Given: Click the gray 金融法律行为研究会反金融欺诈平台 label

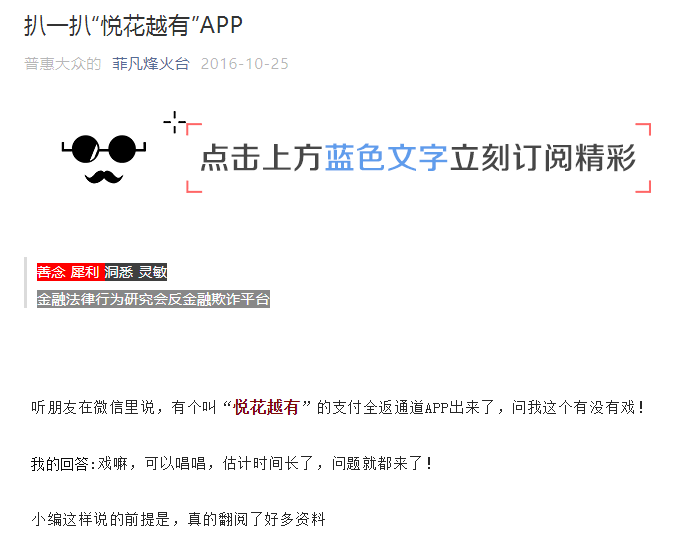Looking at the screenshot, I should (153, 299).
